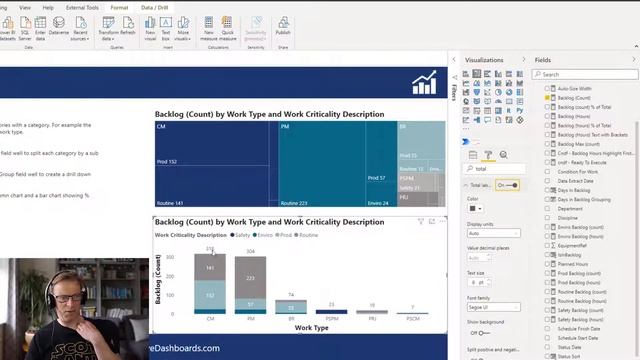Click focus mode icon on bar chart
Image resolution: width=640 pixels, height=360 pixels.
click(432, 221)
